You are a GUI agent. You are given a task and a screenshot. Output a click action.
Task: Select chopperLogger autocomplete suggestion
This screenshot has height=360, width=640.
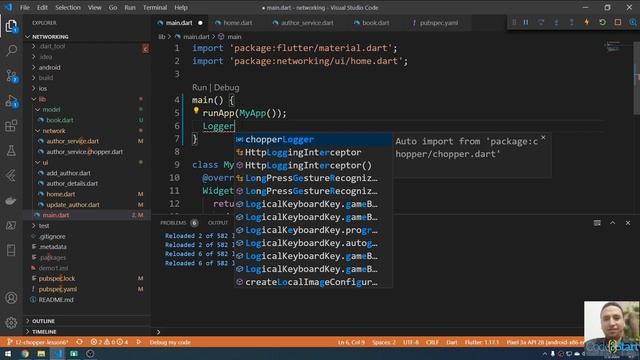(x=313, y=140)
